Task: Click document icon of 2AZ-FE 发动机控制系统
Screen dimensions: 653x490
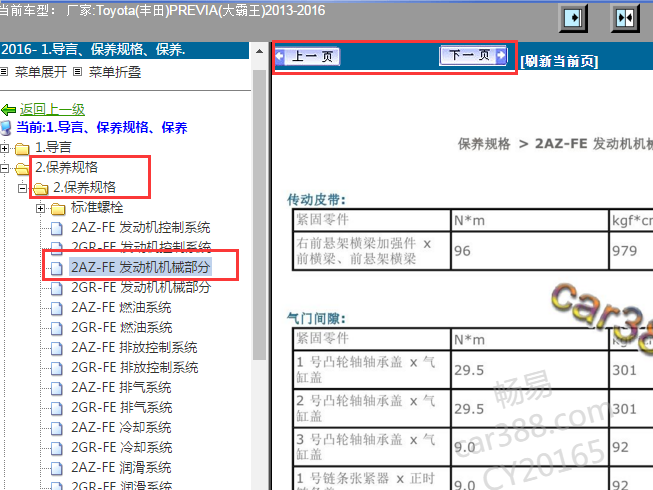Action: [57, 228]
